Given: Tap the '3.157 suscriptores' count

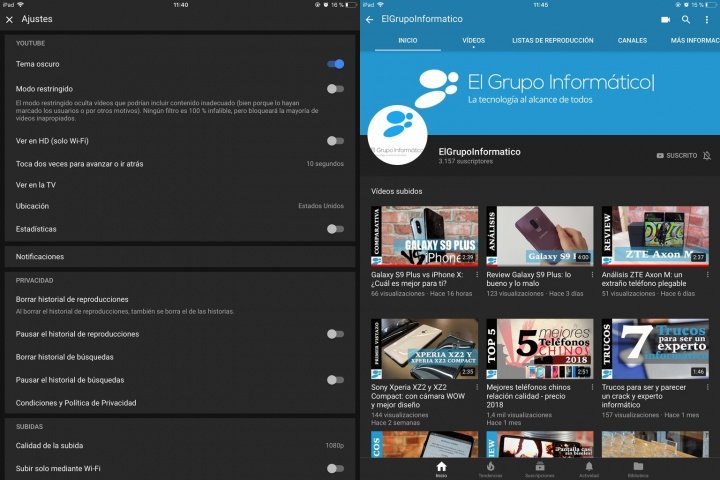Looking at the screenshot, I should pyautogui.click(x=466, y=161).
